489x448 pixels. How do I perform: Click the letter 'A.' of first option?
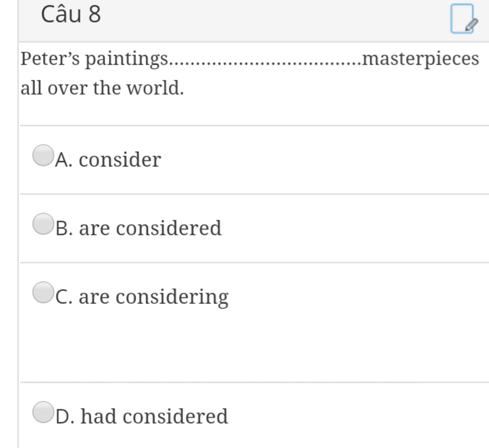coord(64,160)
